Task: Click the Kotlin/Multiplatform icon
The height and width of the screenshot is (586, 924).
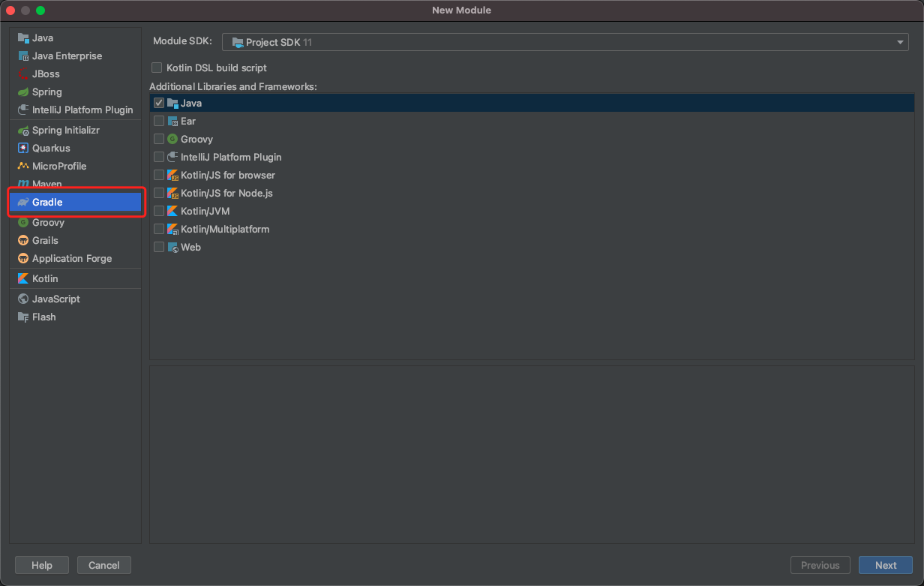Action: point(172,229)
